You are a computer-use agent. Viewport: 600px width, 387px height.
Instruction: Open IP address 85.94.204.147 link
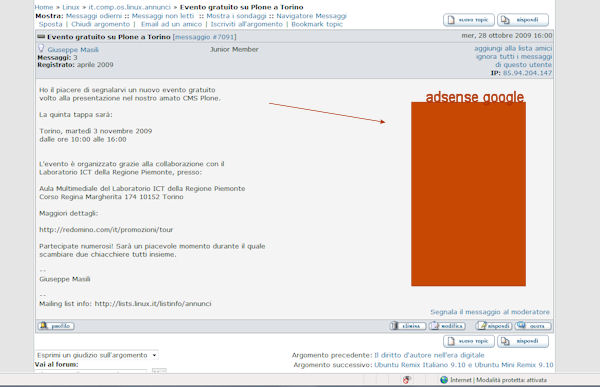coord(527,73)
